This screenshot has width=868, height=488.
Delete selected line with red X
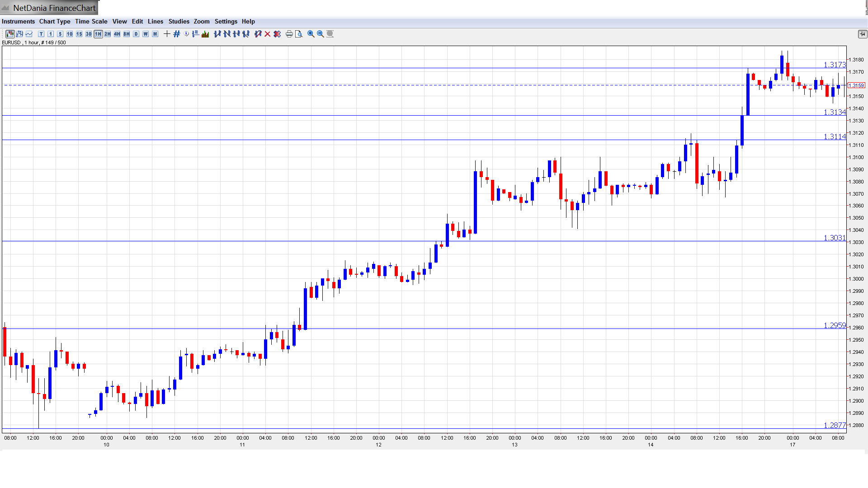tap(268, 34)
